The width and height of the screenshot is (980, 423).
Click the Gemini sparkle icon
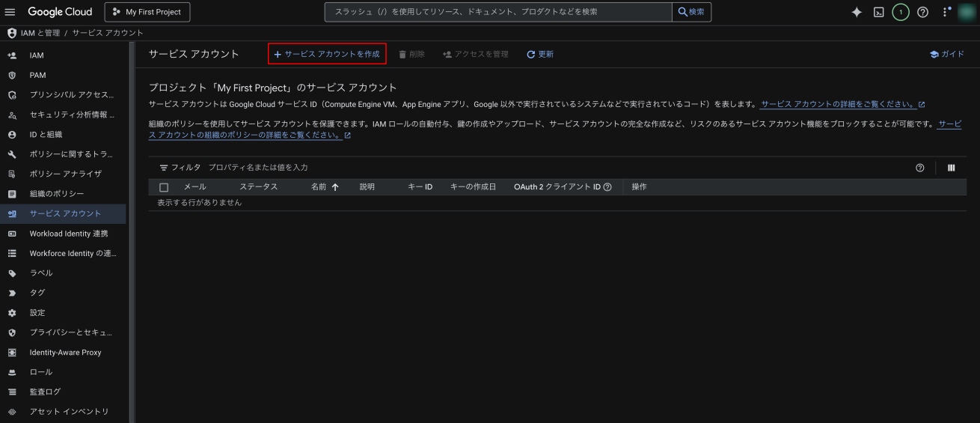857,12
